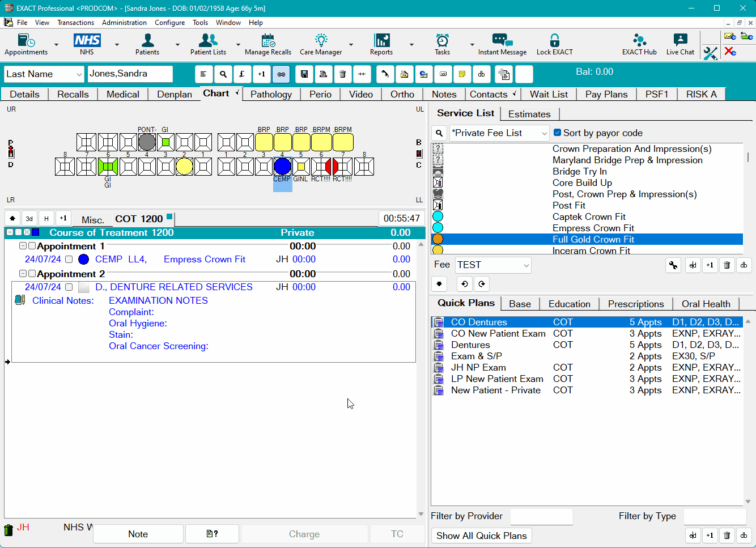Open EXACT Hub
Viewport: 756px width, 548px height.
[x=639, y=44]
